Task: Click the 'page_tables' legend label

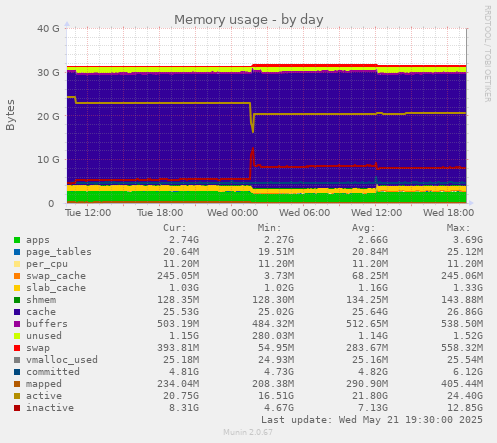Action: (59, 252)
